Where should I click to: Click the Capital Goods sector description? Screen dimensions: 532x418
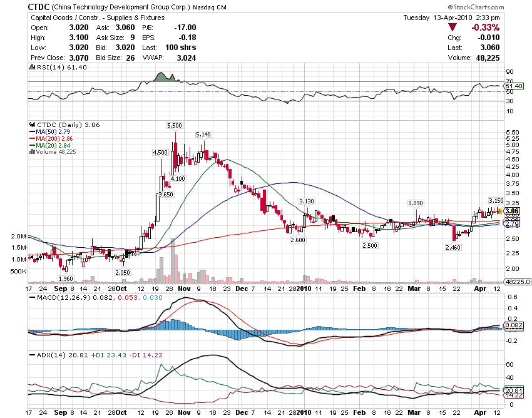(x=98, y=18)
